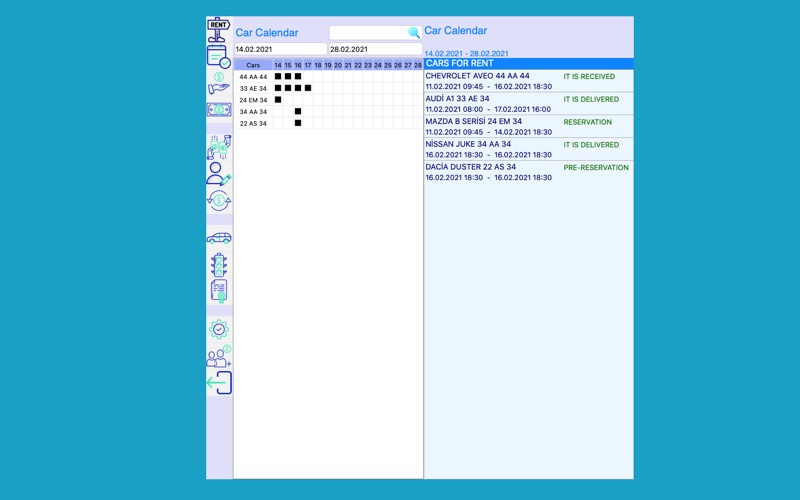This screenshot has width=800, height=500.
Task: Click Audi A1 dates 11.02.2021 08:00 - 17.02.2021 16:00
Action: [488, 109]
